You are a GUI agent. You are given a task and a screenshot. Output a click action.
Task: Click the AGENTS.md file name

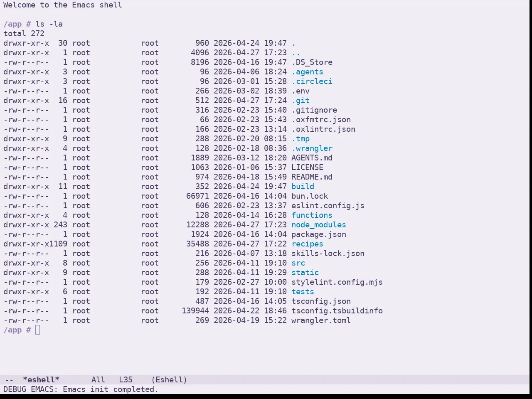(x=312, y=158)
